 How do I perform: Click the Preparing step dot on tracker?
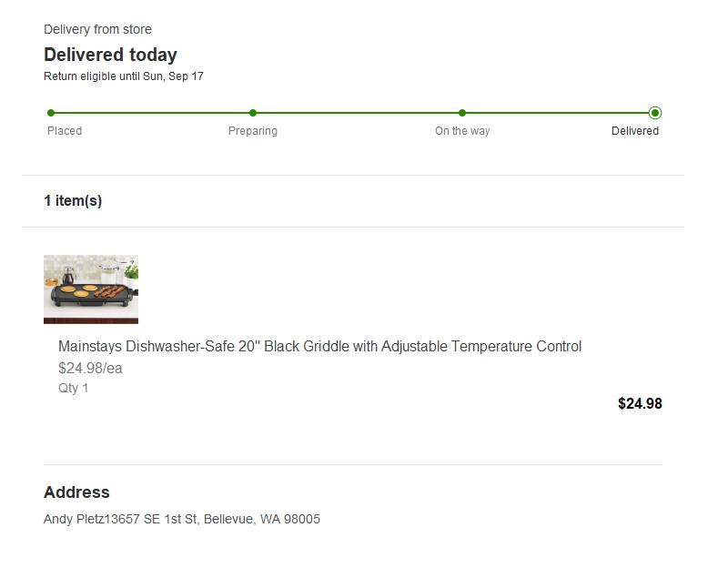point(253,113)
